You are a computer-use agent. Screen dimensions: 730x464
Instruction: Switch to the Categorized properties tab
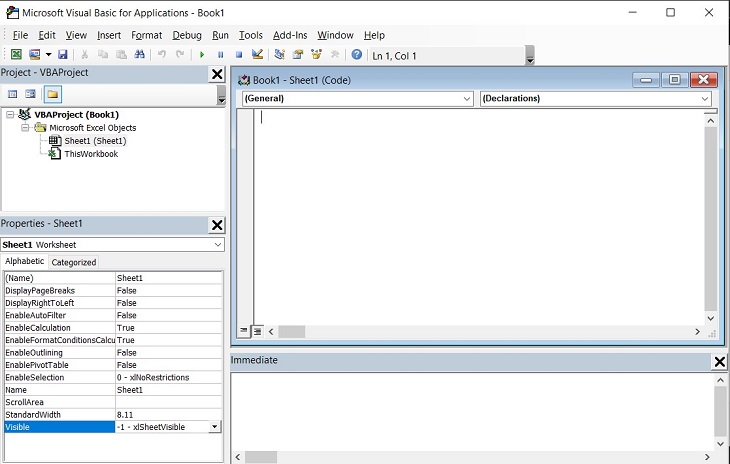[x=74, y=262]
